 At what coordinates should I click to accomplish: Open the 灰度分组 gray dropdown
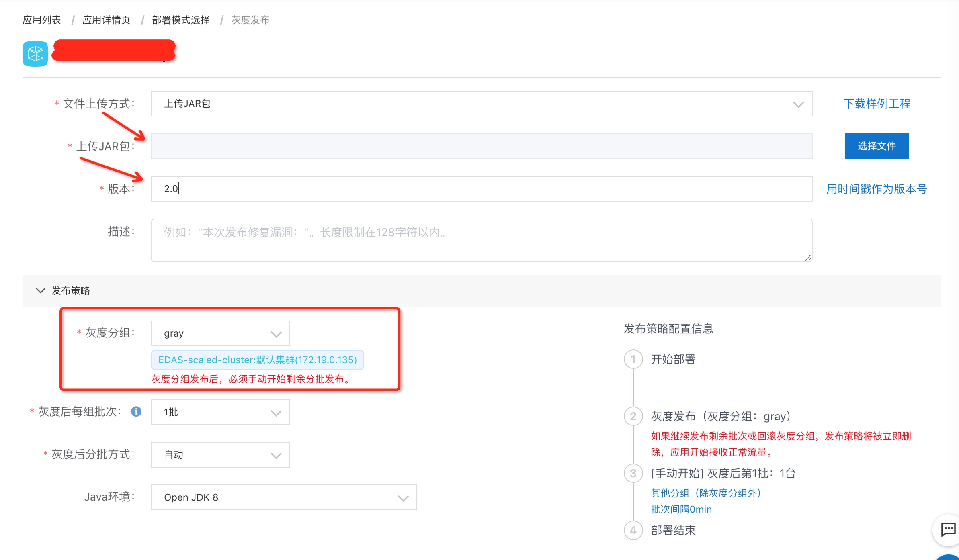click(x=220, y=333)
